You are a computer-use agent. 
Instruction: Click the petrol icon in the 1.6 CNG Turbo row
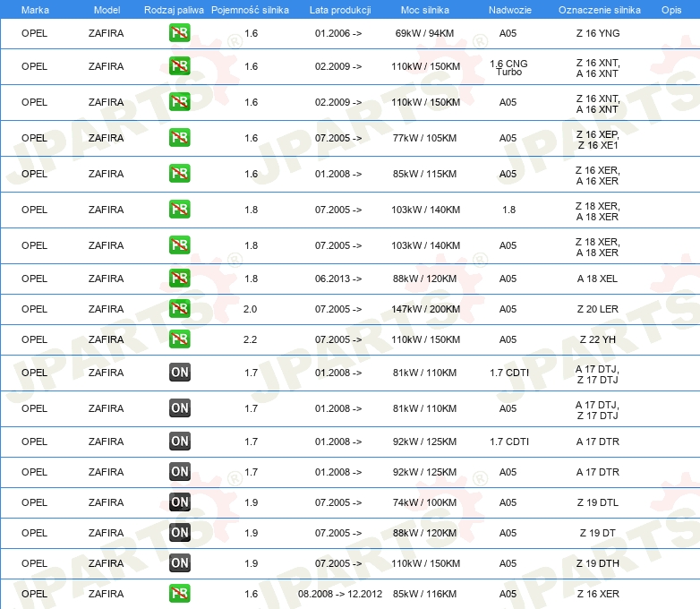(179, 66)
